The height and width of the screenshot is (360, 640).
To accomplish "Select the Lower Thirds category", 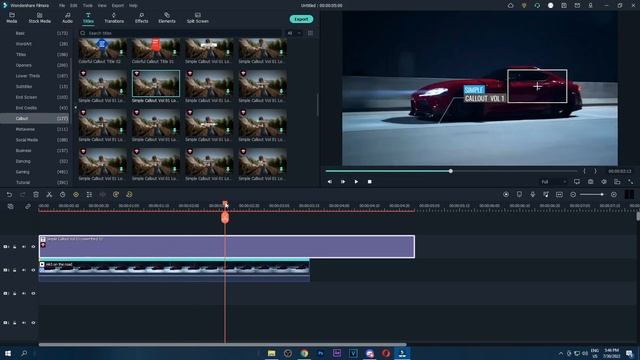I will 36,76.
